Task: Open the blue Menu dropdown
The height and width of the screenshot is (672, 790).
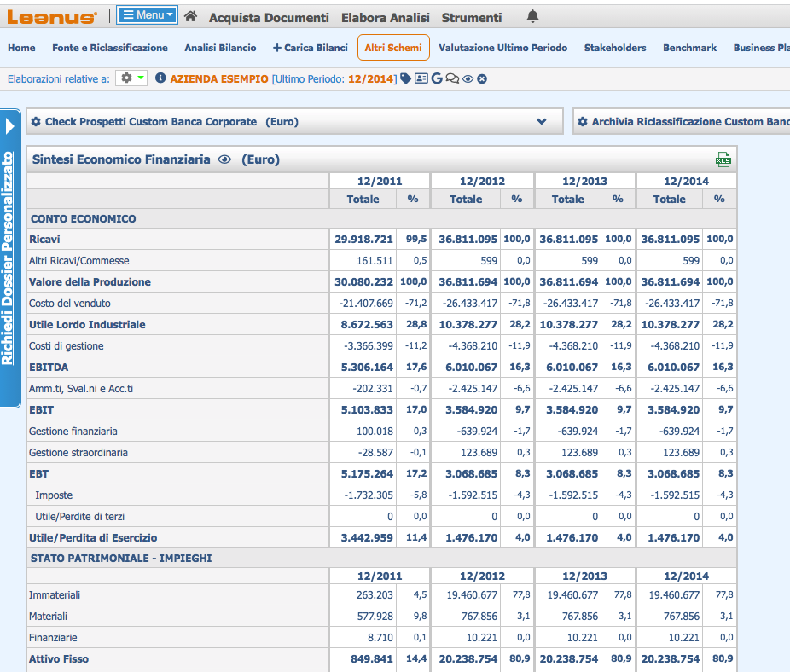Action: (147, 15)
